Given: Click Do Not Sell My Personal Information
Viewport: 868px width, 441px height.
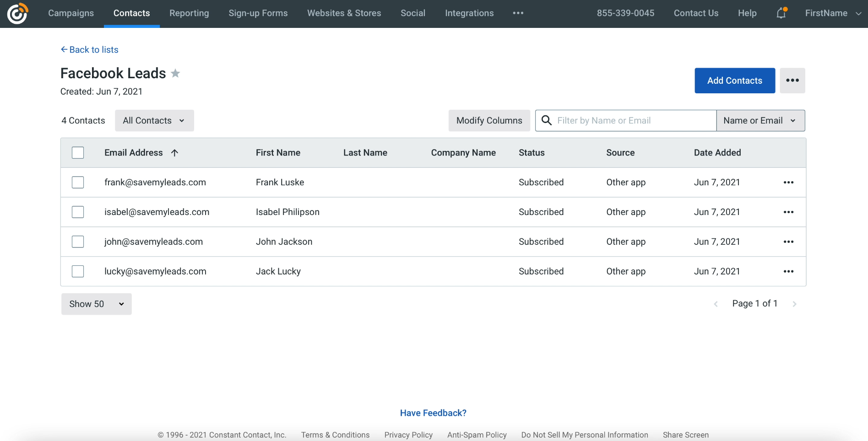Looking at the screenshot, I should pyautogui.click(x=585, y=435).
